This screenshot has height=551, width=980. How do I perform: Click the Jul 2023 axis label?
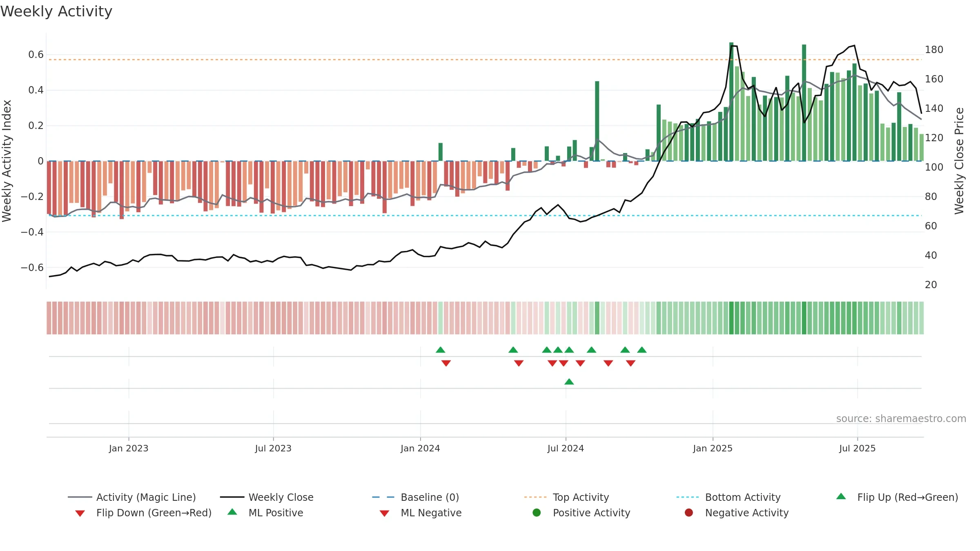pyautogui.click(x=273, y=448)
